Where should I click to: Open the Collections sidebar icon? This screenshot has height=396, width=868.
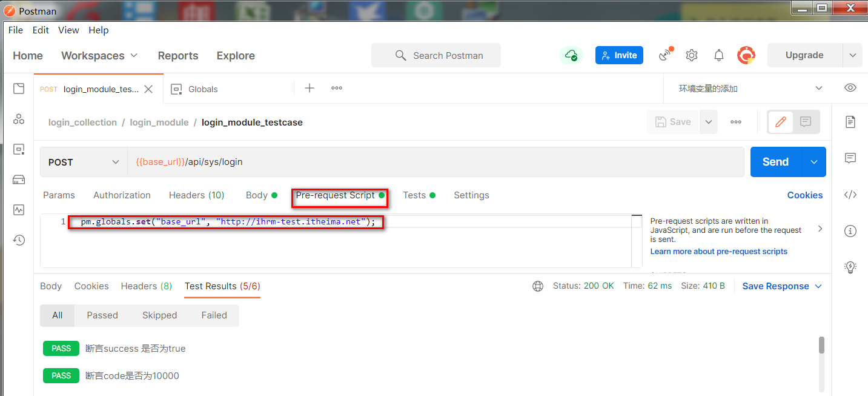point(19,89)
